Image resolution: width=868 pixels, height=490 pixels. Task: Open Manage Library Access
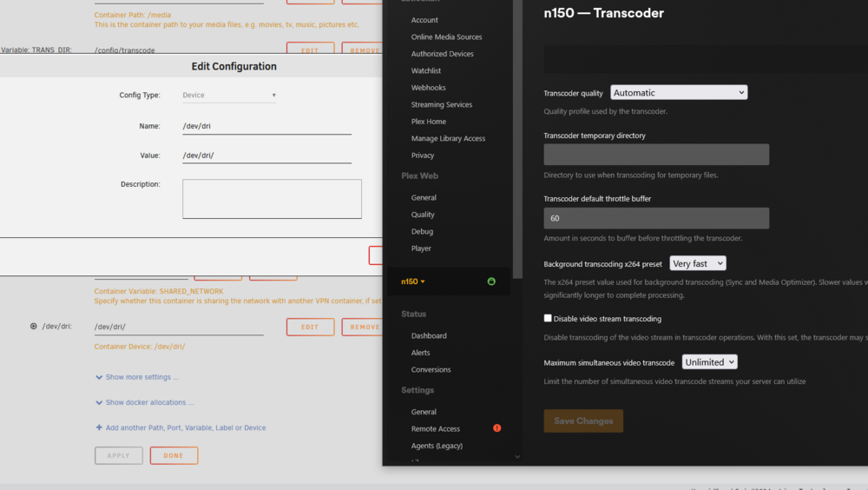coord(448,139)
